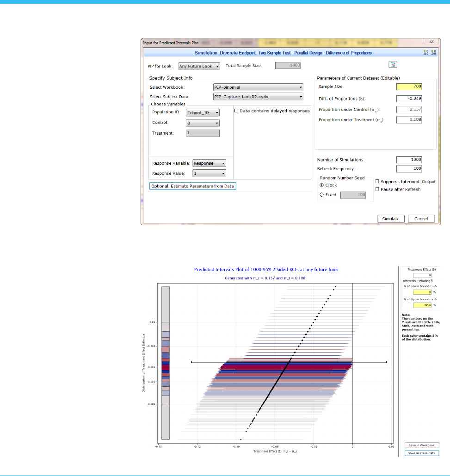The height and width of the screenshot is (476, 450).
Task: Click Refresh Frequency field
Action: (x=409, y=168)
